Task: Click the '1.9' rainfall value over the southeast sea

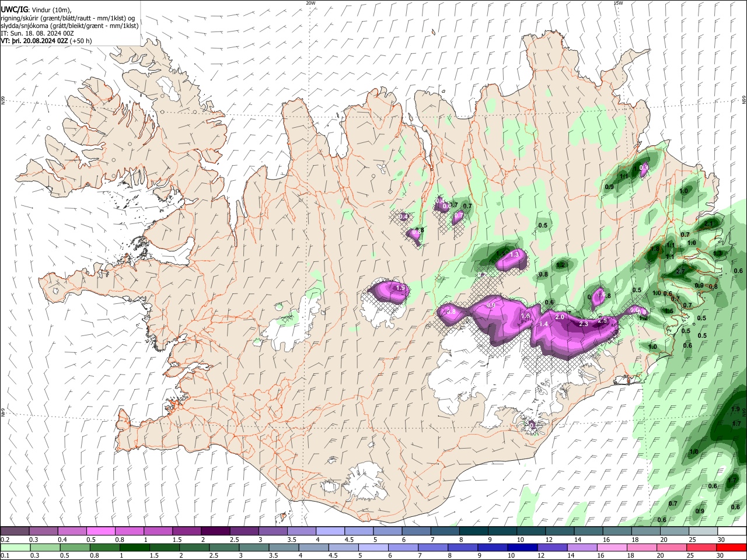Action: 735,409
